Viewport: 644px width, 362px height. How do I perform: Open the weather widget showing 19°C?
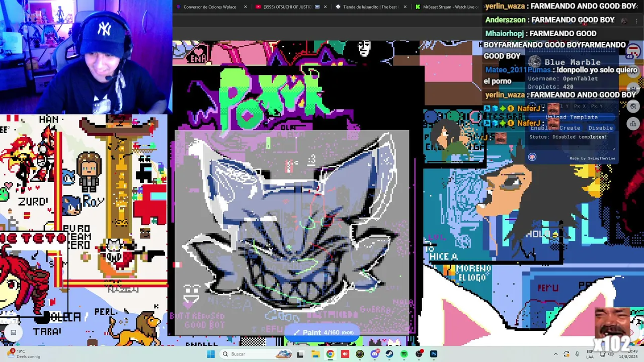coord(24,354)
